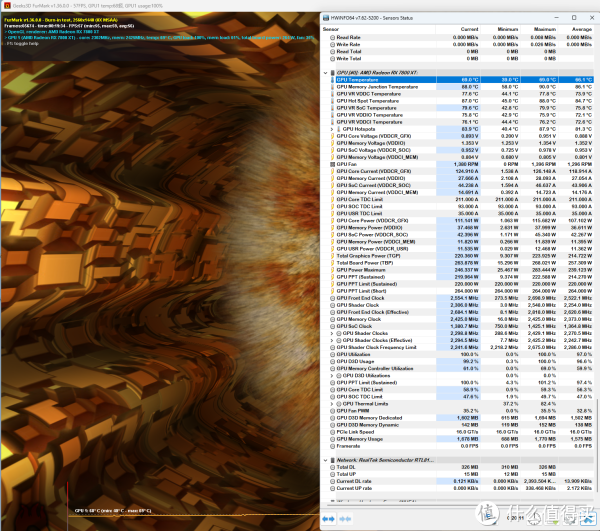Click the round icon beside the Read Rate row
Image resolution: width=600 pixels, height=531 pixels.
(x=332, y=37)
